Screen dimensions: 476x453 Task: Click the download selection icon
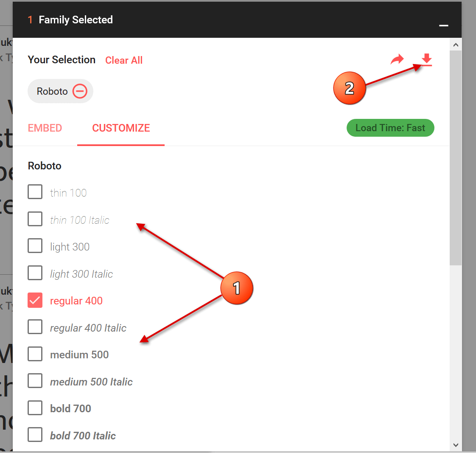[426, 59]
